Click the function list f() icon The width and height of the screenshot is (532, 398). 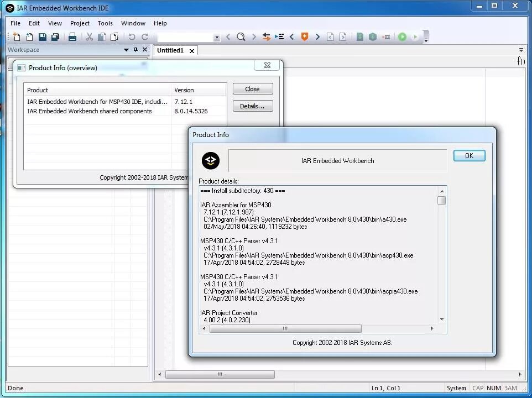click(x=521, y=61)
